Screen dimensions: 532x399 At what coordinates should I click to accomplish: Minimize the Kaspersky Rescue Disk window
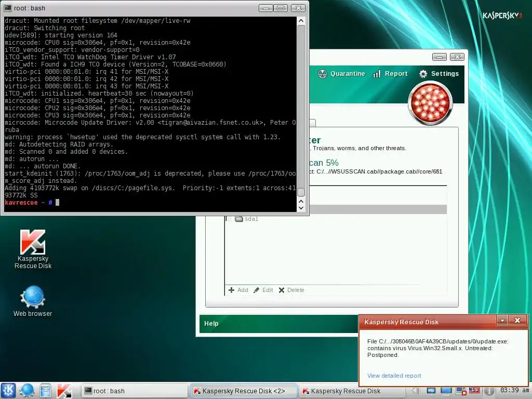pos(440,57)
